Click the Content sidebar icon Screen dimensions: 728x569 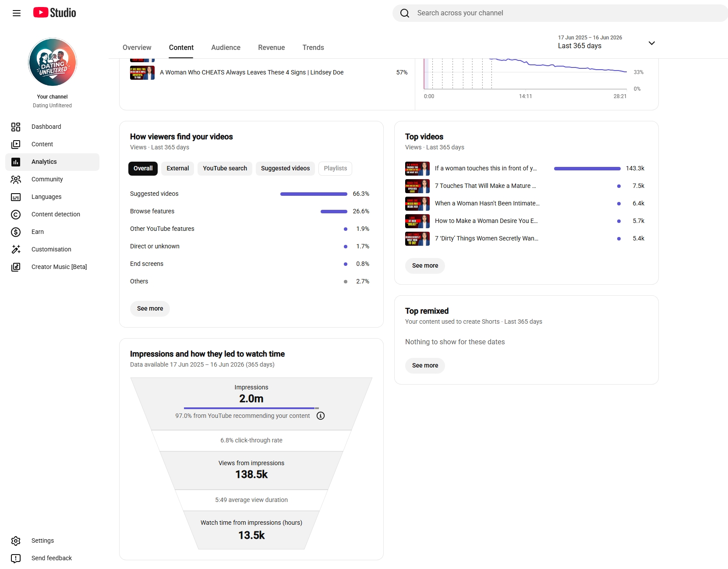coord(16,145)
